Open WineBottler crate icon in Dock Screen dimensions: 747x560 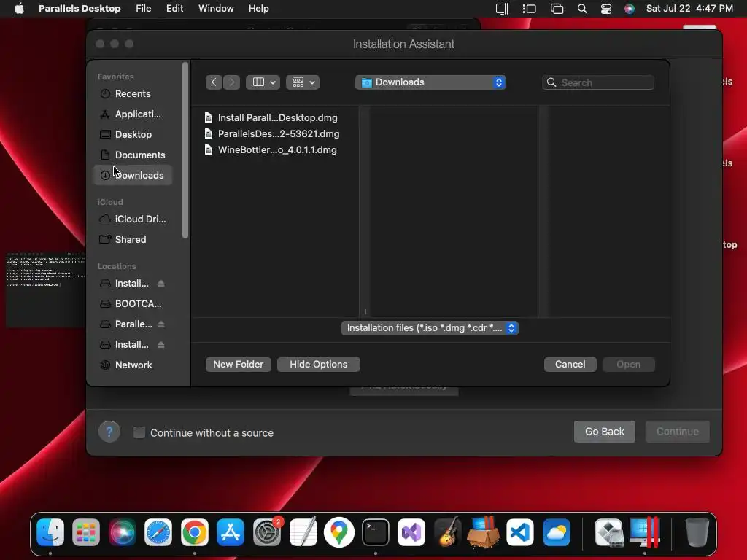click(484, 532)
